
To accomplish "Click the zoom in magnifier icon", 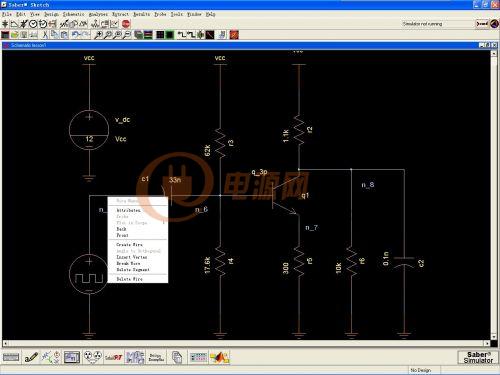I will click(98, 35).
